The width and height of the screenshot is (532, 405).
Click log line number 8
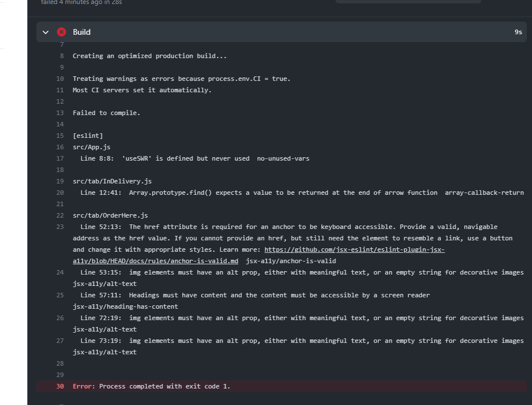[62, 56]
